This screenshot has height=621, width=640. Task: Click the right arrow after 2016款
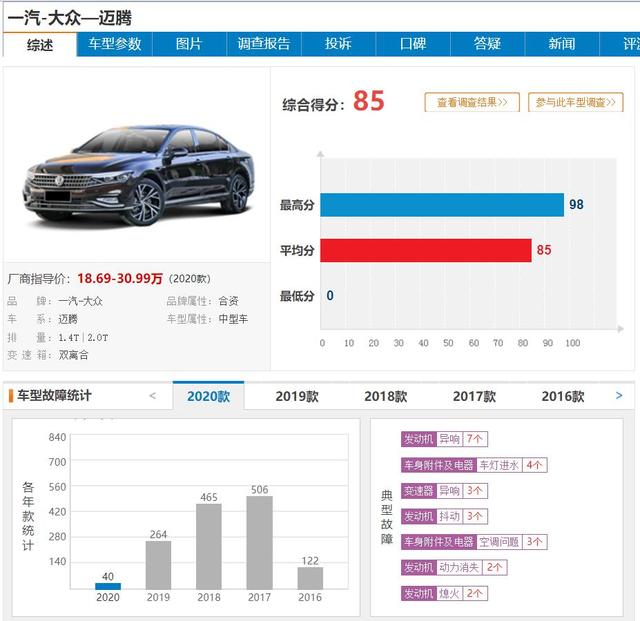619,395
